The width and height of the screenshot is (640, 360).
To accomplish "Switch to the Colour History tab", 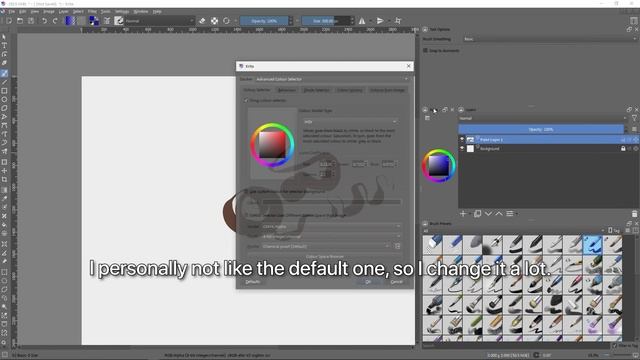I will pos(350,90).
